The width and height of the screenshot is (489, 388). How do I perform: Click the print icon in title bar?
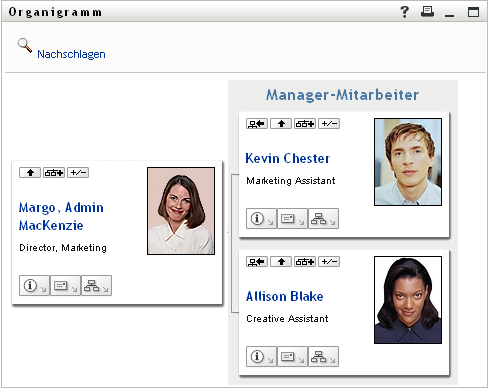tap(427, 12)
